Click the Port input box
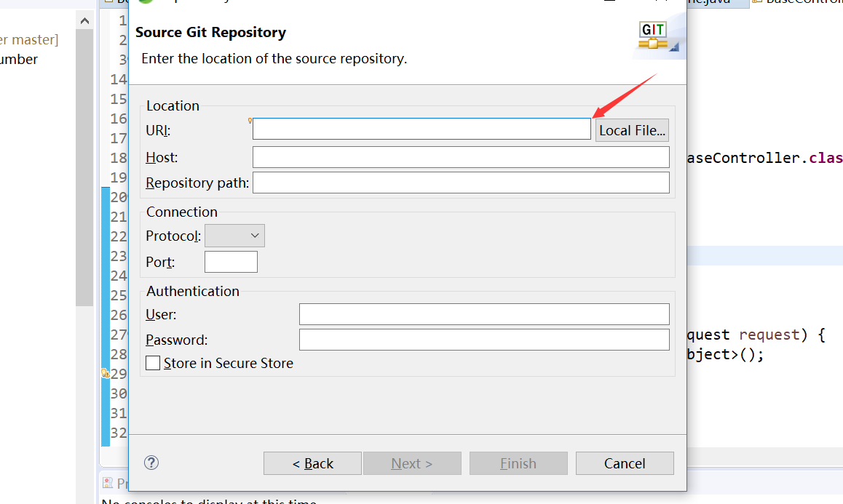843x504 pixels. pyautogui.click(x=231, y=261)
